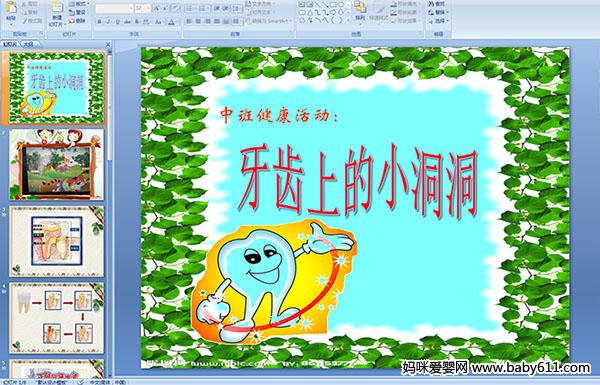The height and width of the screenshot is (385, 600).
Task: Open the Arrange objects icon
Action: coord(360,10)
